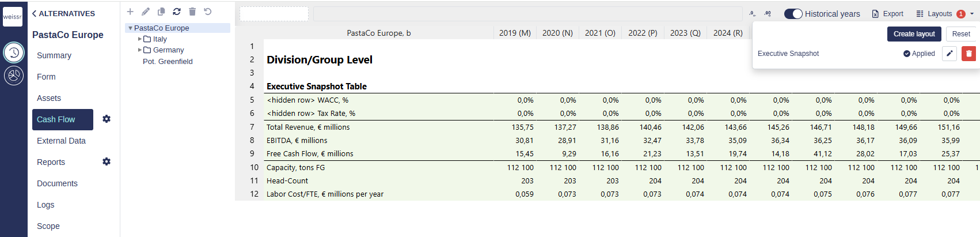Click the empty dashed input box

tap(274, 14)
